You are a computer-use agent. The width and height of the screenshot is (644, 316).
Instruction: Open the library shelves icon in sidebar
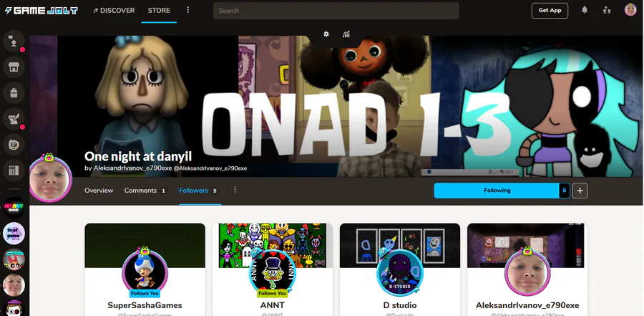tap(14, 171)
